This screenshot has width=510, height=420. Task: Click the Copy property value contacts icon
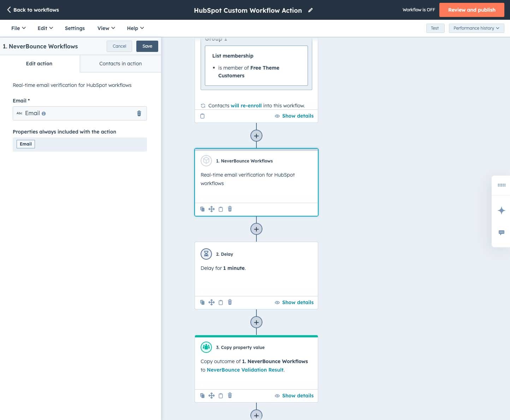pos(206,347)
